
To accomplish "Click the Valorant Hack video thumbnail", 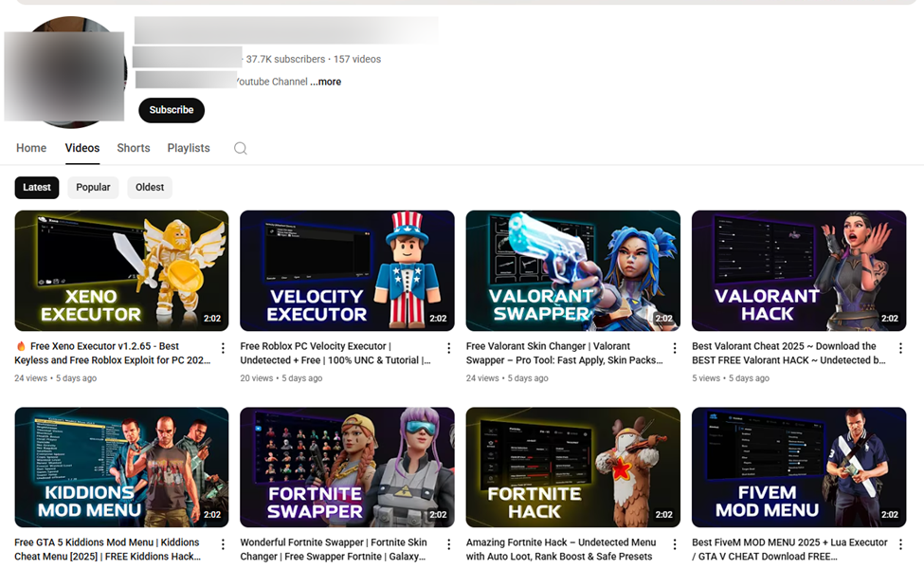I will click(x=799, y=270).
